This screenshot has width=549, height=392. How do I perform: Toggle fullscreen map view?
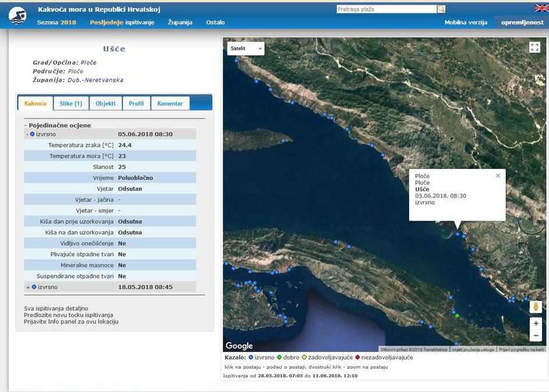(534, 48)
